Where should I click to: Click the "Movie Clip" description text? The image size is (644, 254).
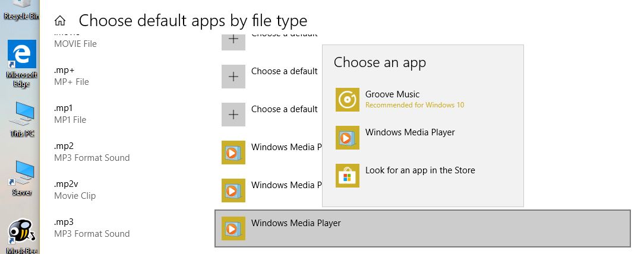[75, 196]
